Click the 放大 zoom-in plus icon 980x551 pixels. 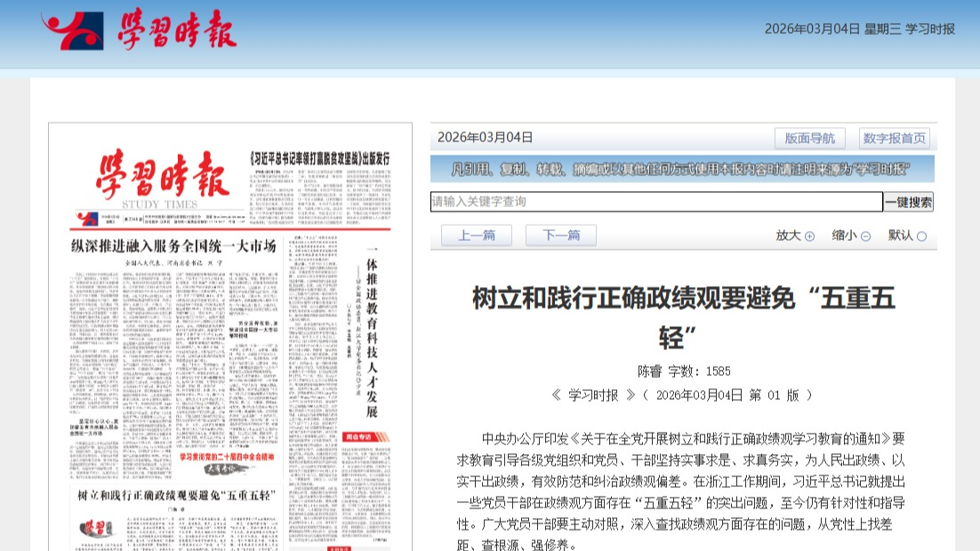point(809,236)
